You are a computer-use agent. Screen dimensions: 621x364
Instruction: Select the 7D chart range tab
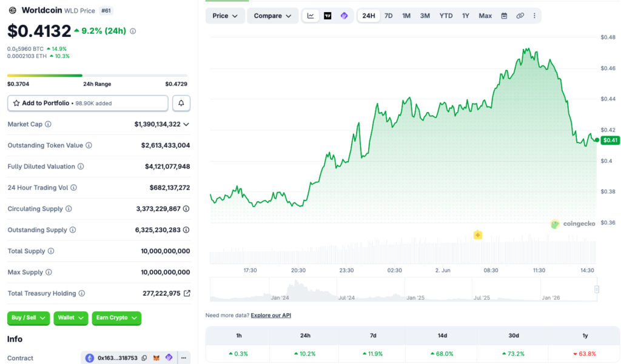[389, 16]
